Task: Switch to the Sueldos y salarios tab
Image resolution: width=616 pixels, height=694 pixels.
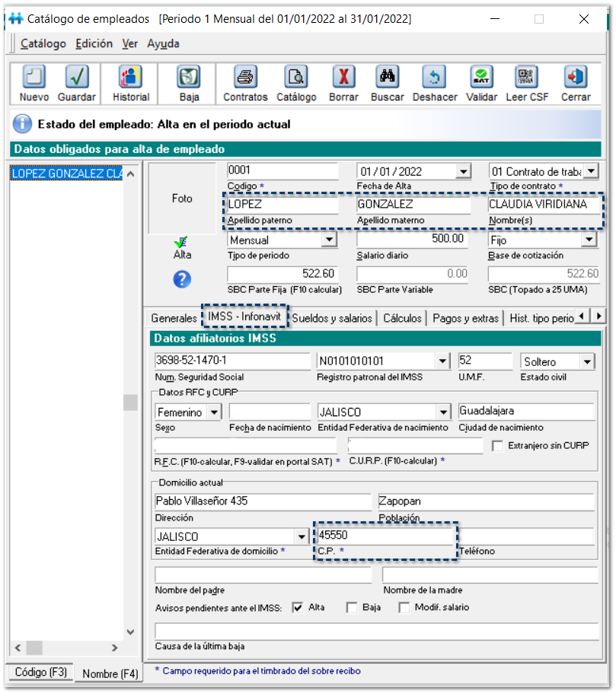Action: [332, 318]
